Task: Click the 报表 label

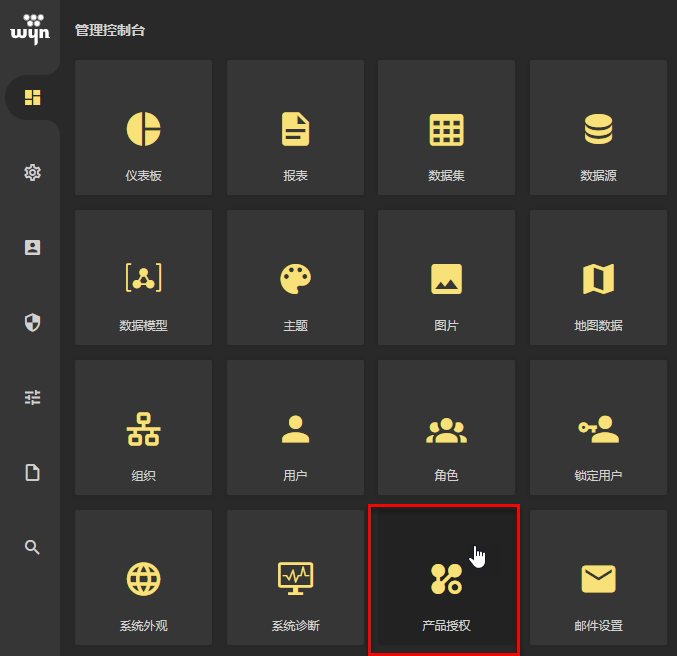Action: tap(295, 176)
